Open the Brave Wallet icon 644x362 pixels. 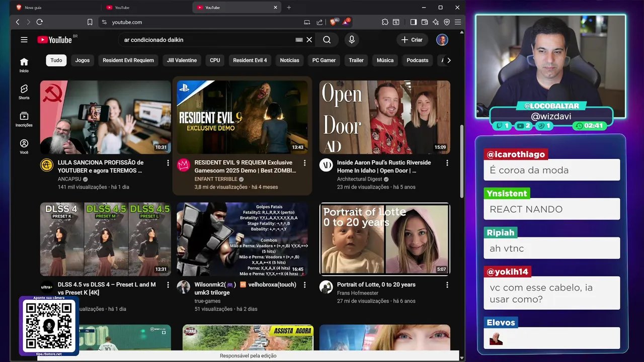click(x=425, y=22)
